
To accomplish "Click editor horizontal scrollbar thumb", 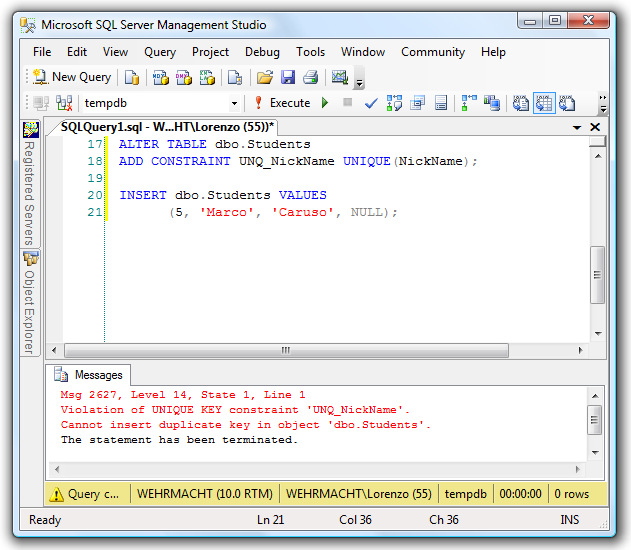I will pyautogui.click(x=286, y=350).
